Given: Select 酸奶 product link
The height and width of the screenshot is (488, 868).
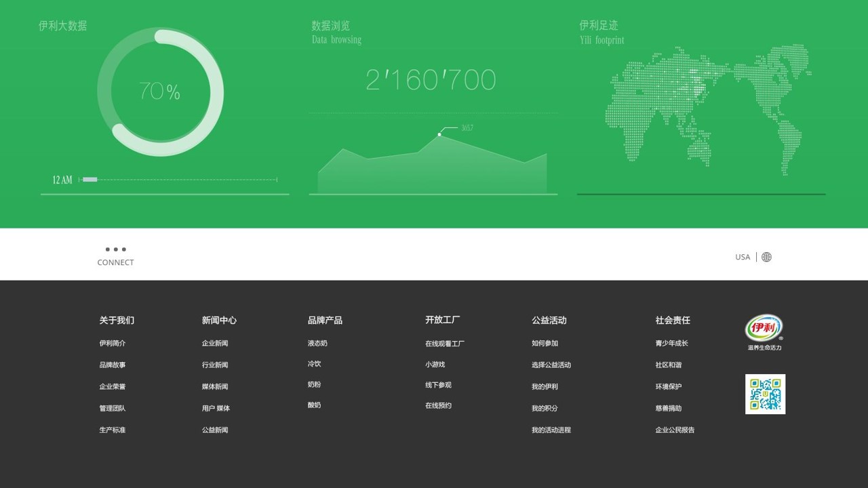Looking at the screenshot, I should (x=314, y=405).
